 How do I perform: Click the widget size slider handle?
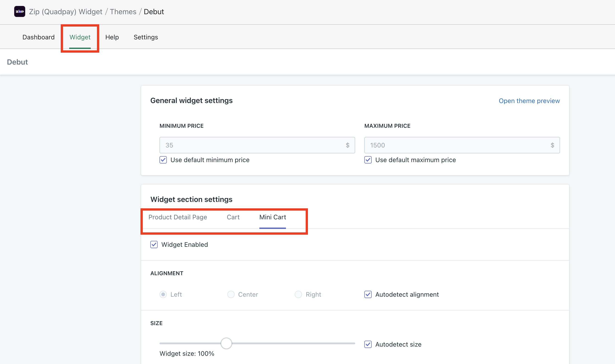pos(226,343)
